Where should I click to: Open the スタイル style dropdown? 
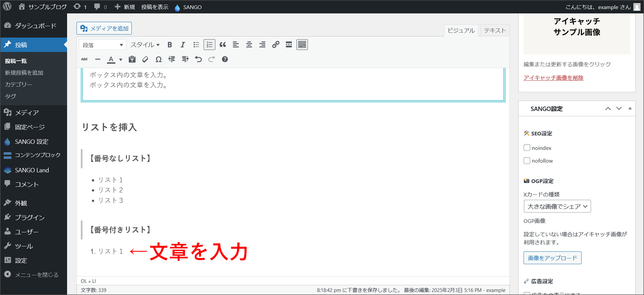point(145,45)
